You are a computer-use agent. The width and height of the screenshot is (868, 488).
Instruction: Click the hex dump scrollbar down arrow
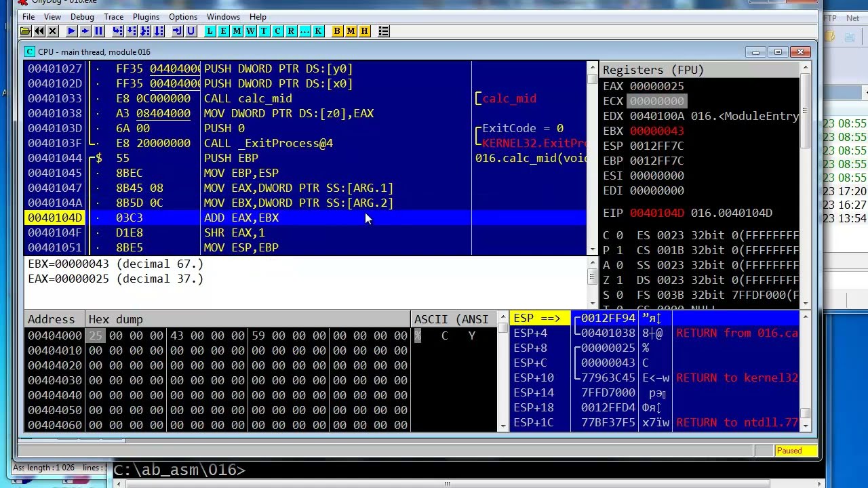(503, 426)
